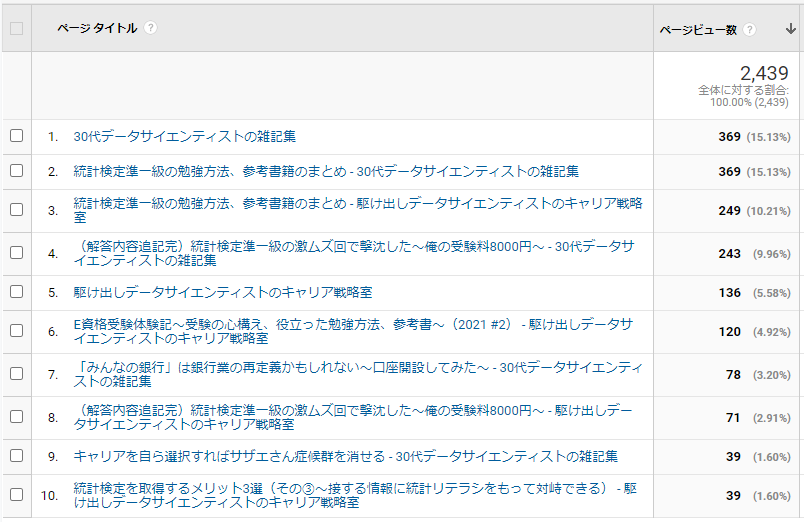Open the 駆け出しデータサイエンティストのキャリア戦略室 link in row 5
The image size is (804, 522).
223,292
